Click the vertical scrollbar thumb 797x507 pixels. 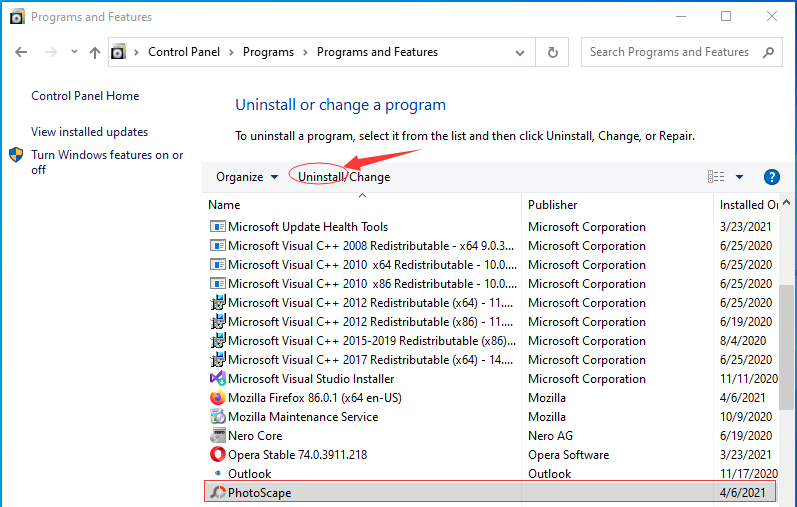pos(786,346)
